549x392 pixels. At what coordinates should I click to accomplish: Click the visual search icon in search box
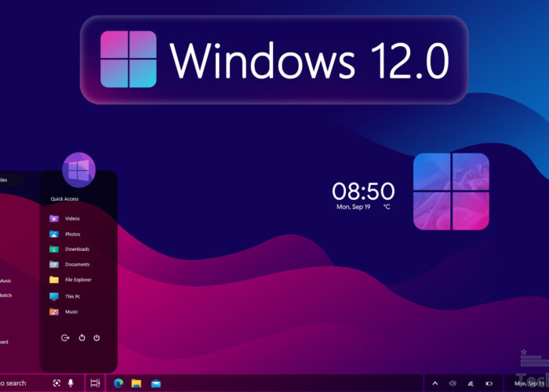[56, 383]
